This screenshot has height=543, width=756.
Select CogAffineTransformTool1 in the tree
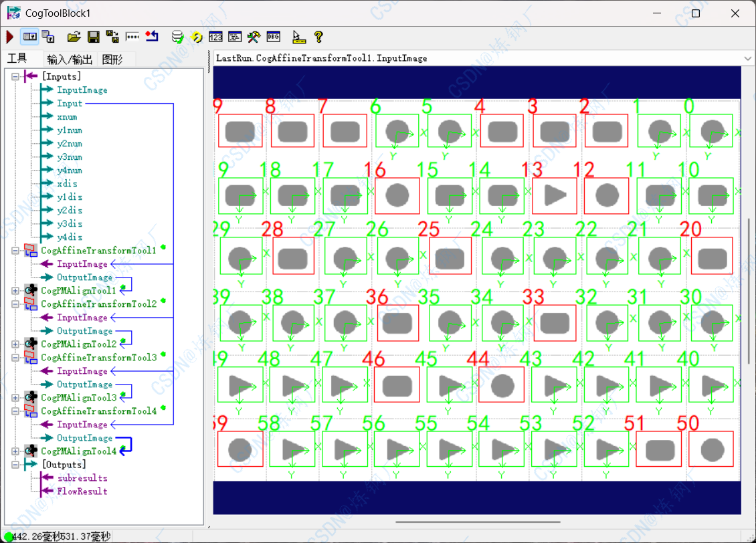point(98,251)
